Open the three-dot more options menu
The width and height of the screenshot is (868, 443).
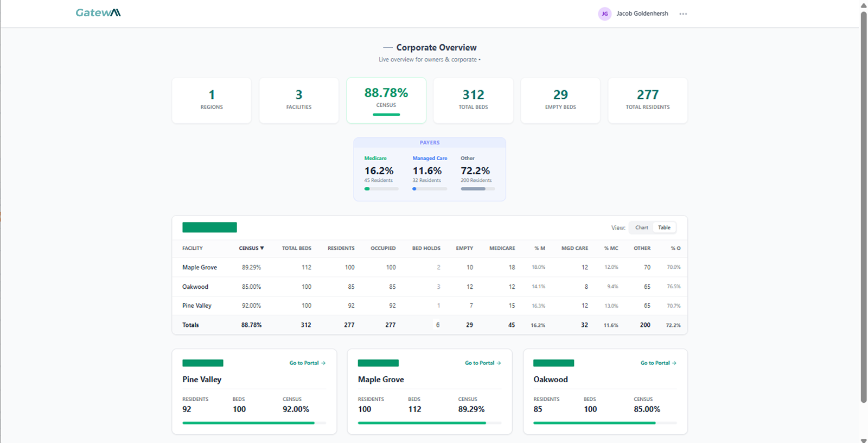click(683, 14)
